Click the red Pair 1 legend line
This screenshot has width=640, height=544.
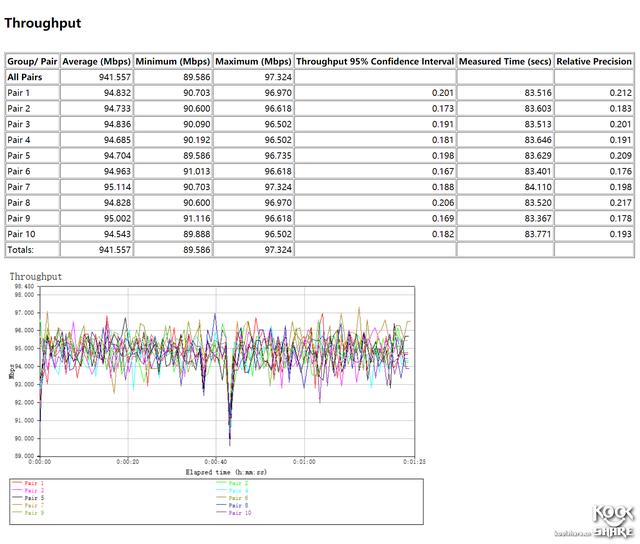tap(17, 483)
